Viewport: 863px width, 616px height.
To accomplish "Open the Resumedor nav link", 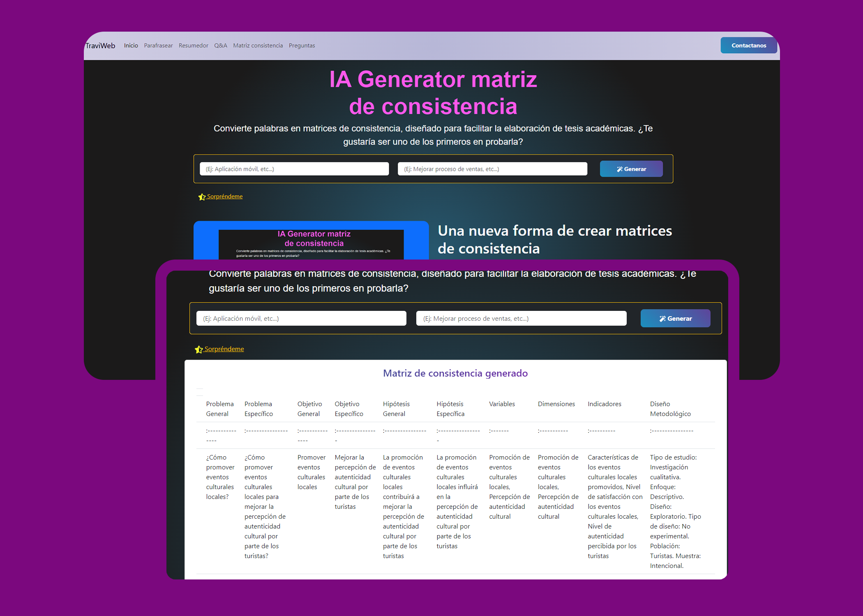I will coord(193,46).
